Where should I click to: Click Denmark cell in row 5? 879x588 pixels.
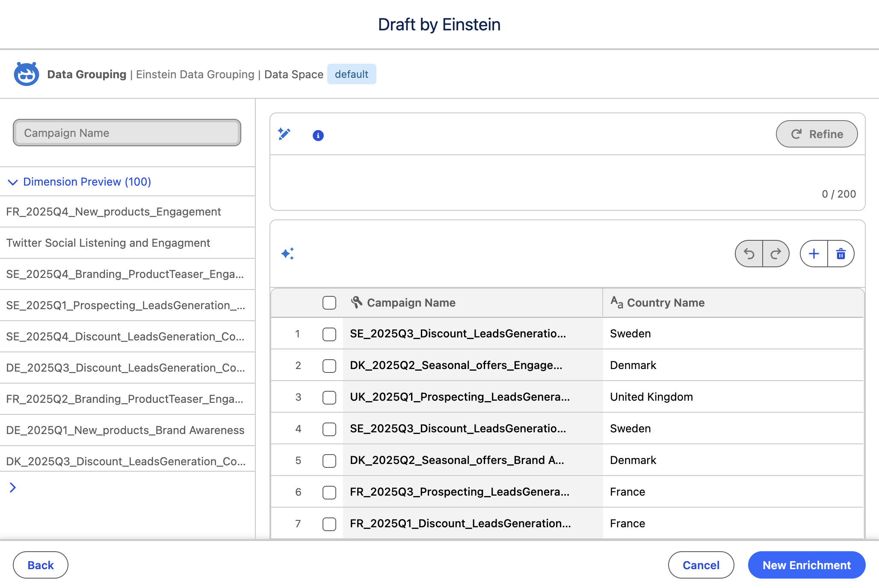click(x=733, y=460)
